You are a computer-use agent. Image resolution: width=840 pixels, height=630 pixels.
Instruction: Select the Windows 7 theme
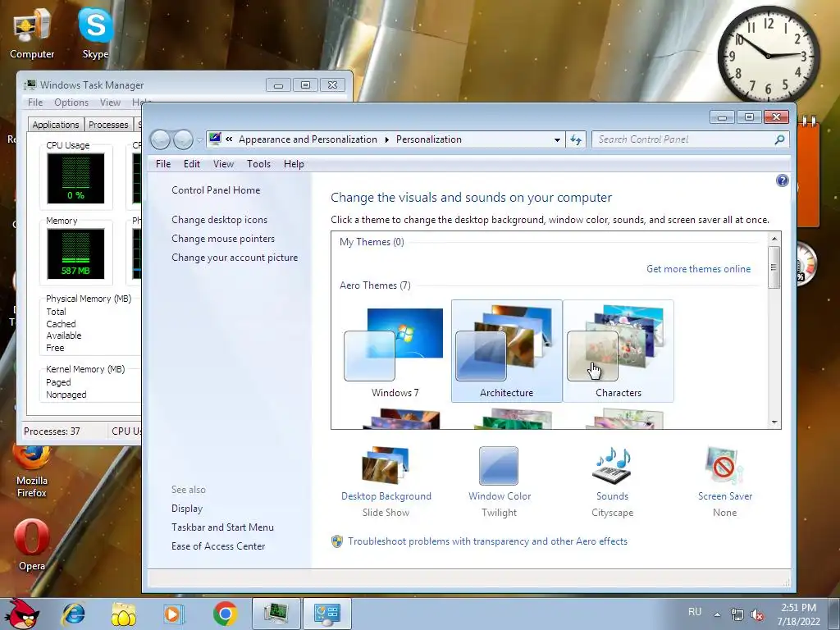[395, 351]
